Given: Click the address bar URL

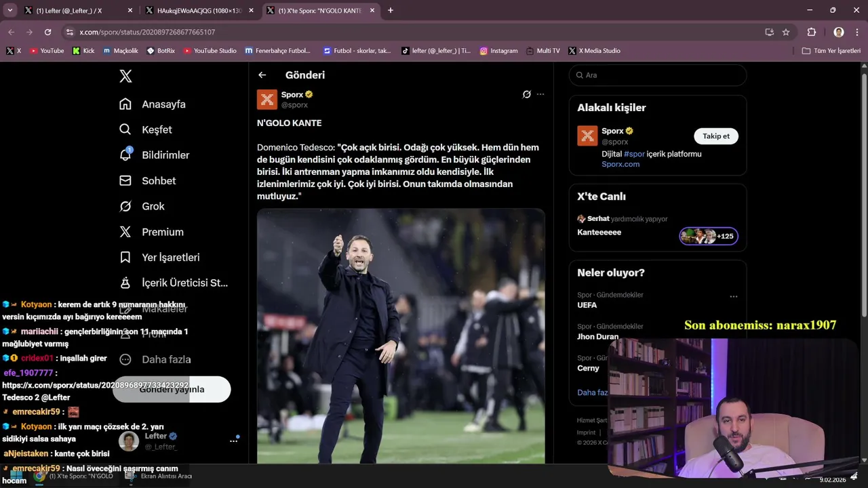Looking at the screenshot, I should pyautogui.click(x=147, y=32).
